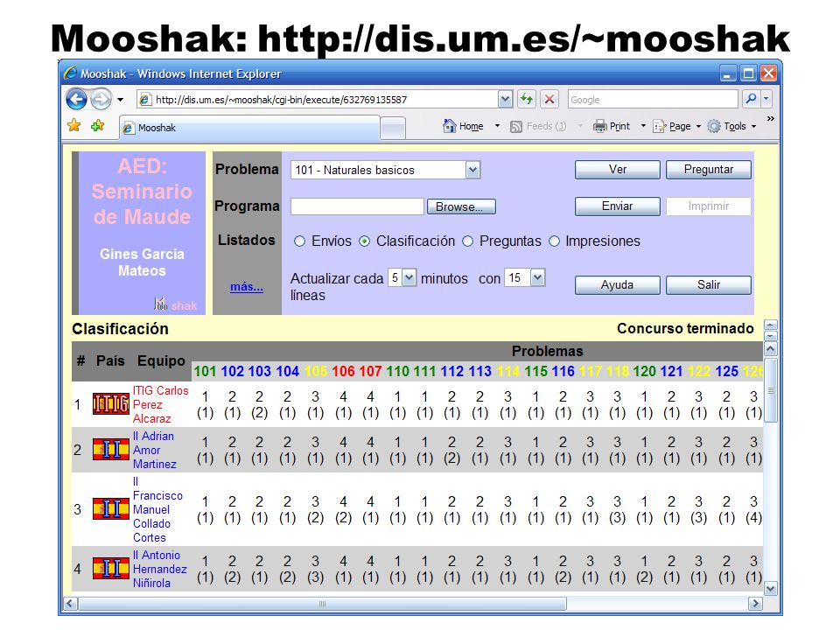Select the Impresiones radio button
Screen dimensions: 840x630
tap(554, 241)
